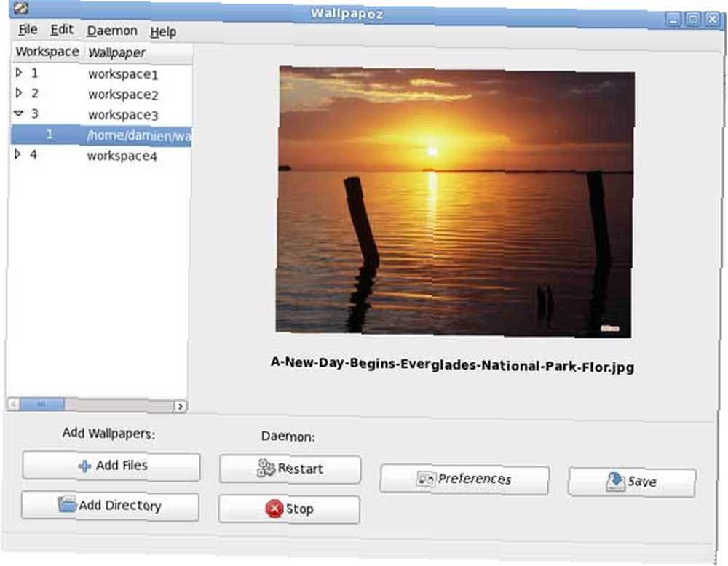Open the Edit menu
This screenshot has height=566, width=728.
[62, 30]
